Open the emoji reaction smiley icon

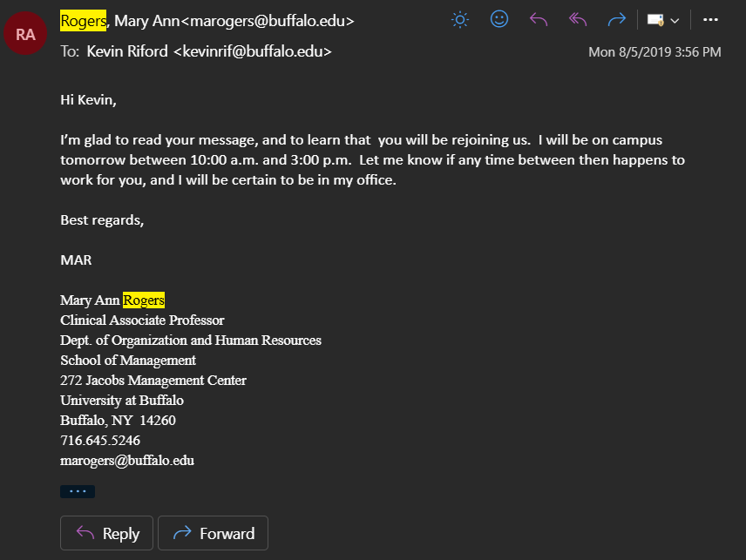click(x=499, y=19)
